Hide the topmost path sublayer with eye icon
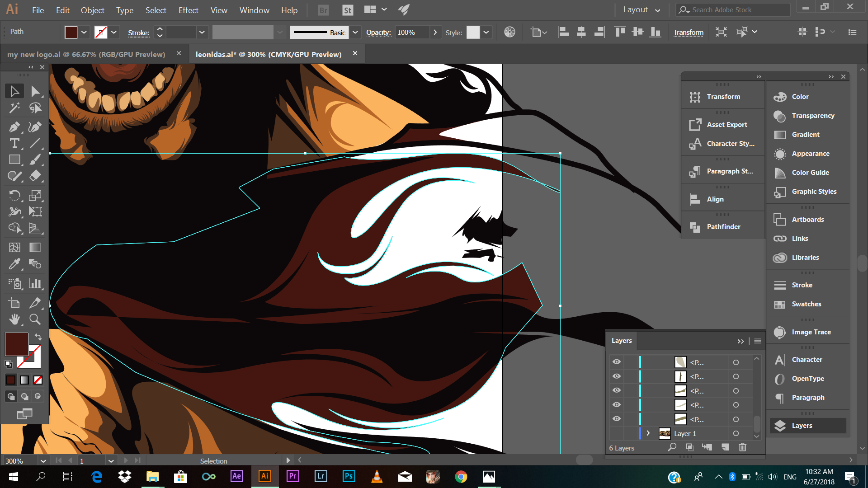Screen dimensions: 868x488 pyautogui.click(x=616, y=362)
